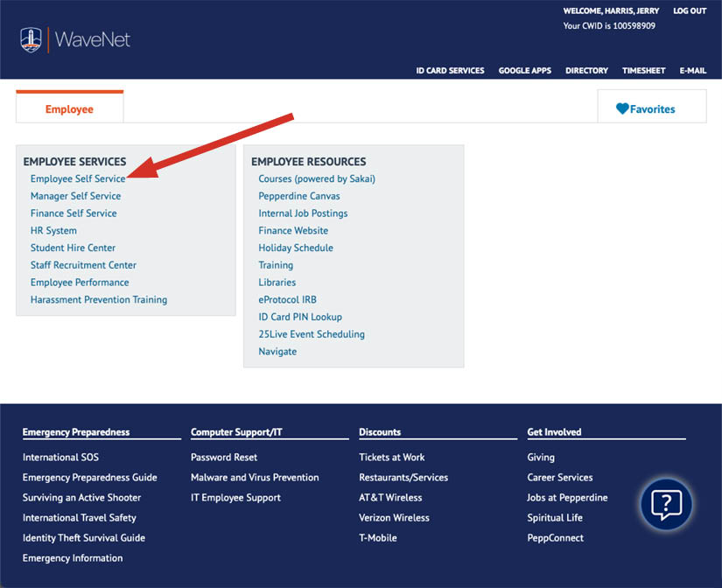The width and height of the screenshot is (722, 588).
Task: Open Courses (powered by Sakai)
Action: tap(317, 178)
